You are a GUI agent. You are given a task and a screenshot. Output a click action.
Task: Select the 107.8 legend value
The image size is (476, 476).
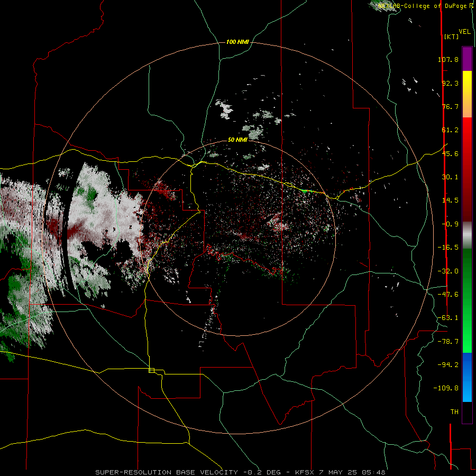coord(448,59)
